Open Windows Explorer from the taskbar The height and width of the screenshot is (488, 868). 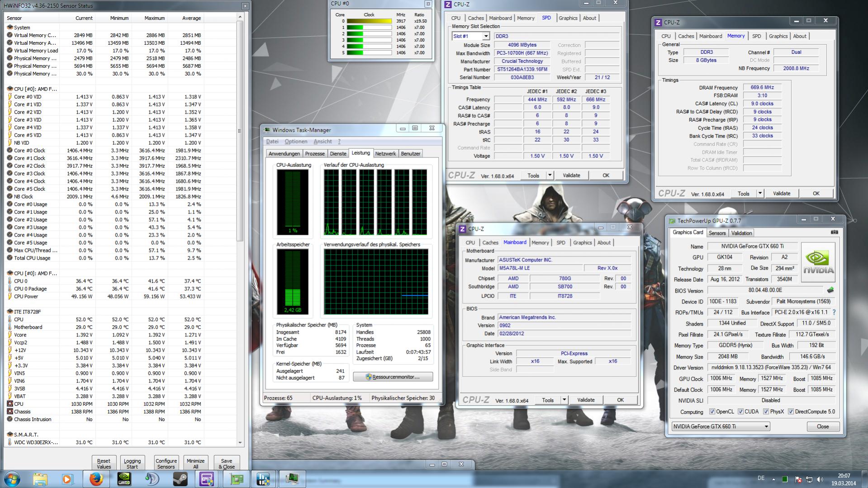[40, 479]
